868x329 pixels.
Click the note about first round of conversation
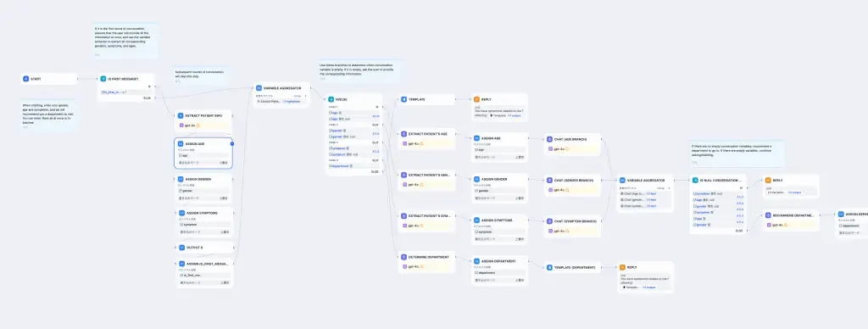tap(125, 41)
